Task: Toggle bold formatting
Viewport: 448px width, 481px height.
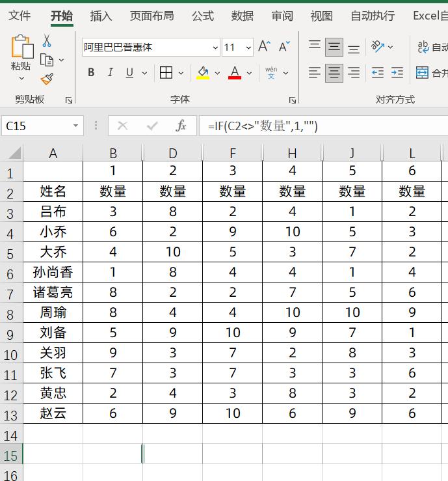Action: click(91, 73)
